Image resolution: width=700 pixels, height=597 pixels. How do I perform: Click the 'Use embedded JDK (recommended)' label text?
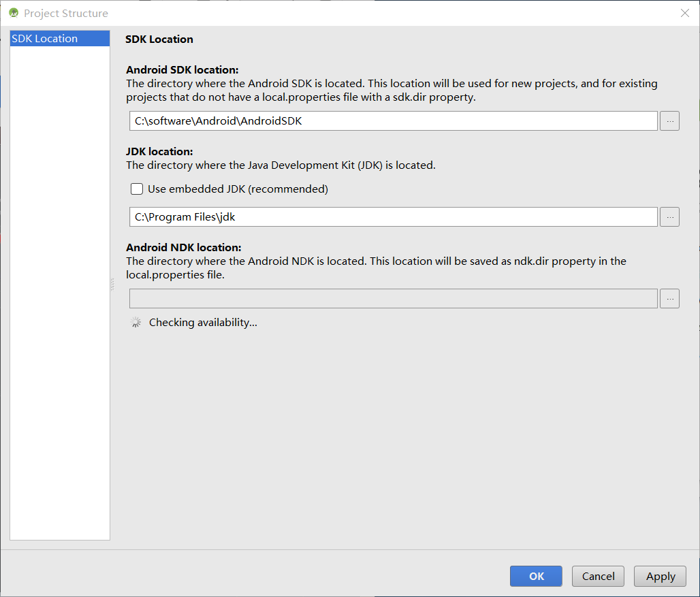[238, 189]
